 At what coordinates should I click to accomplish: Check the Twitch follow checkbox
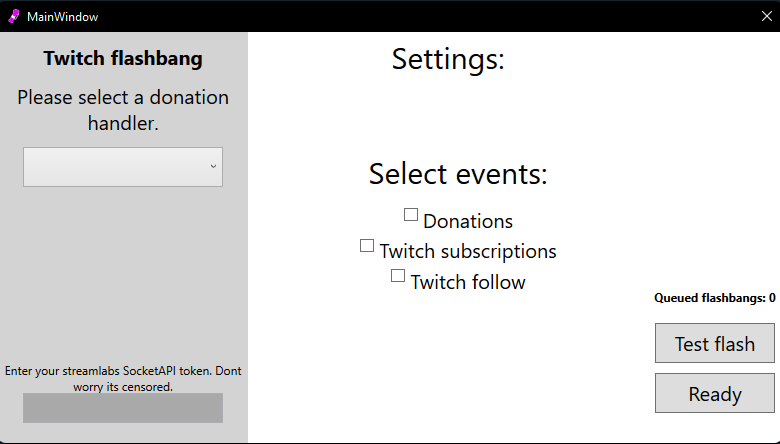(x=398, y=275)
